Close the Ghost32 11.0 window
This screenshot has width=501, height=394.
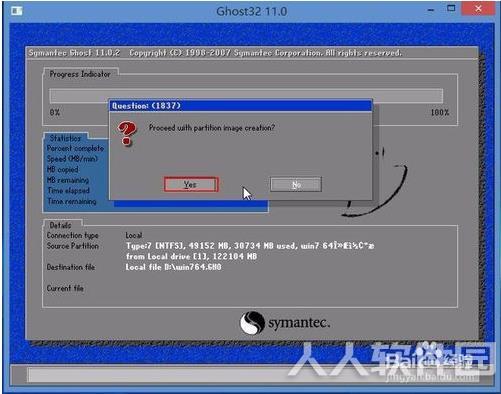pyautogui.click(x=478, y=9)
